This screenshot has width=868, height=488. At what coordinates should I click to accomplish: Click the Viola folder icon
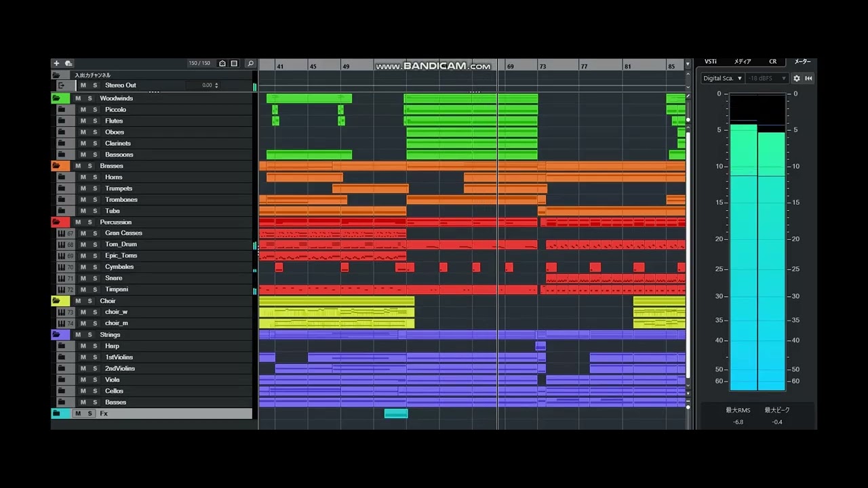click(x=62, y=380)
